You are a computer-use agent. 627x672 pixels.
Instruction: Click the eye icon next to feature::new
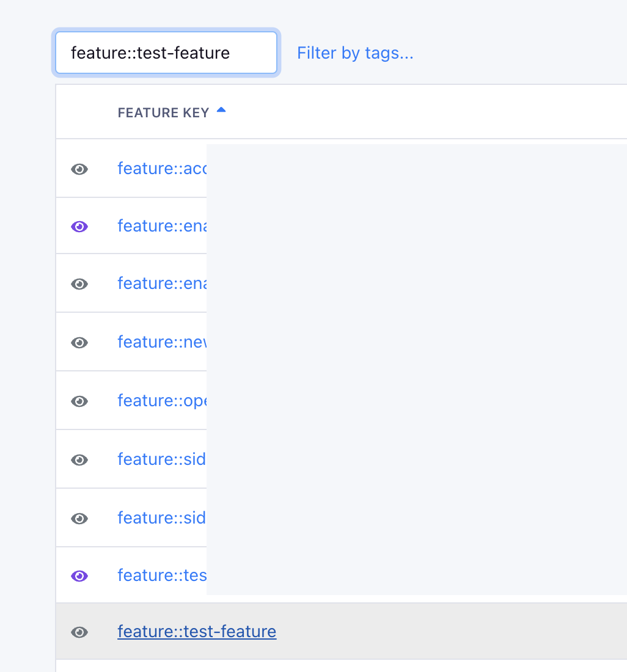[79, 342]
